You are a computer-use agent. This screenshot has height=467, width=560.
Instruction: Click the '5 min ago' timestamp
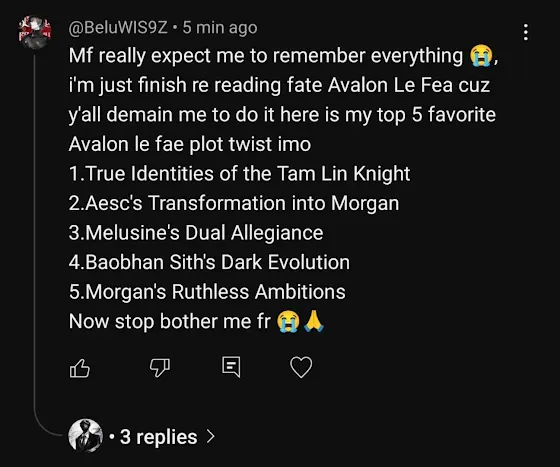coord(220,27)
